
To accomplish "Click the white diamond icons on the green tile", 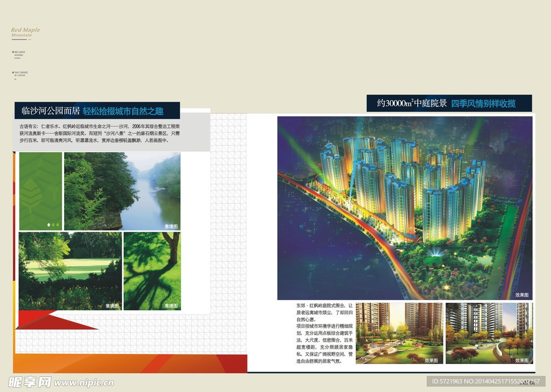I will tap(53, 224).
